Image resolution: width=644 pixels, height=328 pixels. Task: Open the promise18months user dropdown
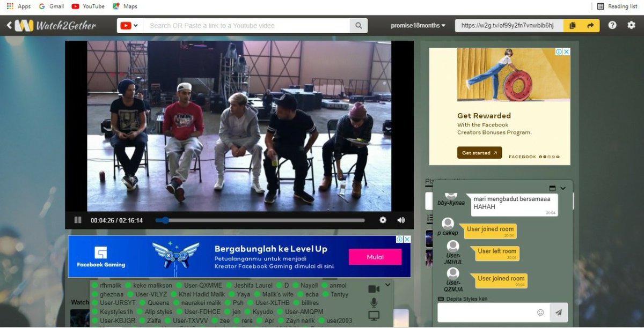[x=418, y=25]
